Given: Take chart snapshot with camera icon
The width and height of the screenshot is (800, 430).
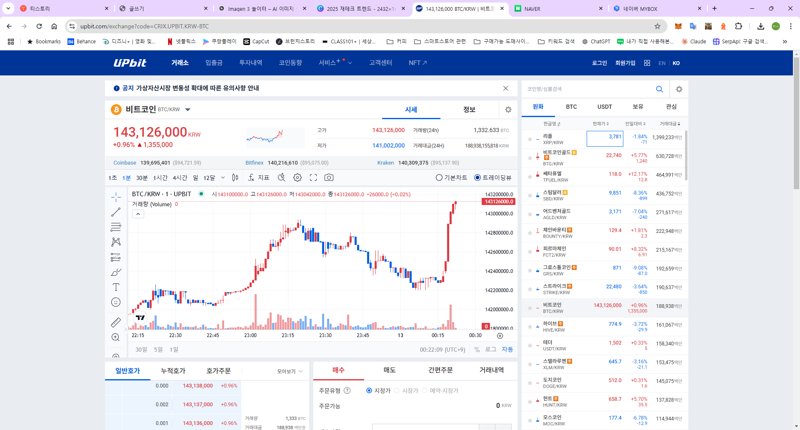Looking at the screenshot, I should coord(329,178).
